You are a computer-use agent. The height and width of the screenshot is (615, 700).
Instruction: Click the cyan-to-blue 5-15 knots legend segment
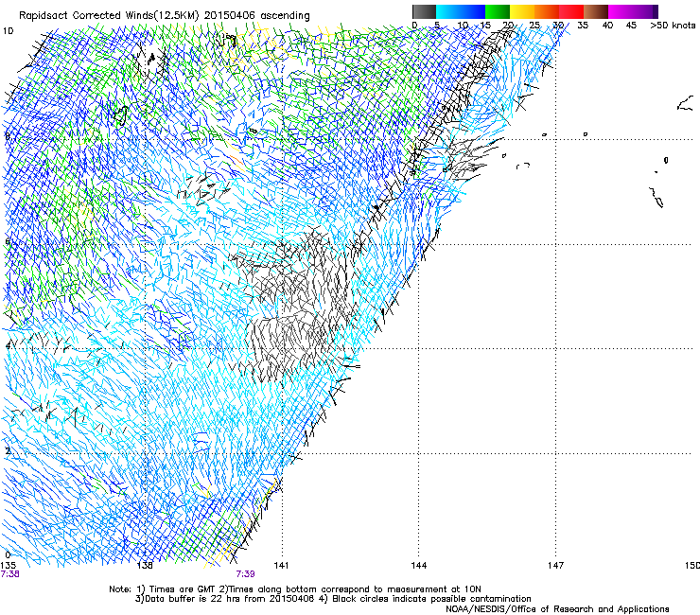point(461,11)
